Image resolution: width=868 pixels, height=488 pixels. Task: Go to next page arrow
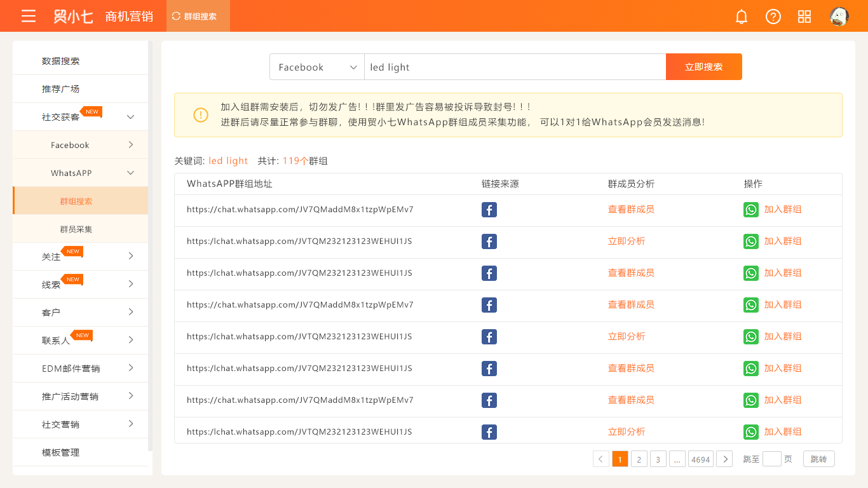point(724,459)
